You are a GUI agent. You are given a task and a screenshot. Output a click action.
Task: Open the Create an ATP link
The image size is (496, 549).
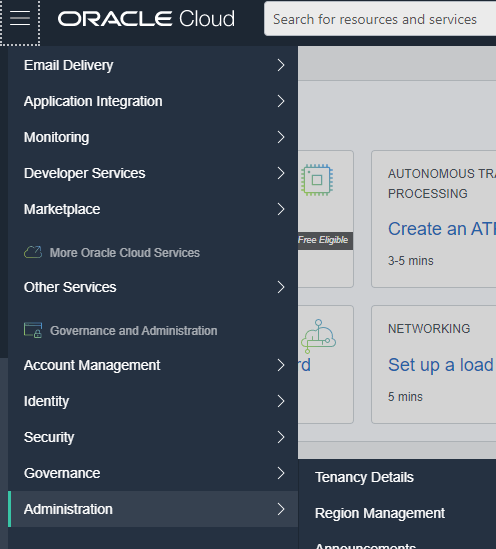click(x=442, y=229)
